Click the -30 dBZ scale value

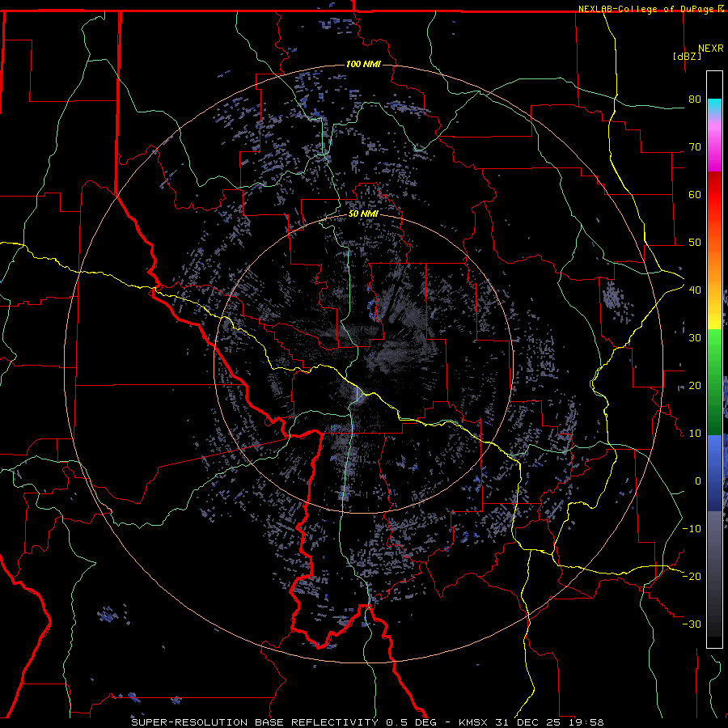691,624
